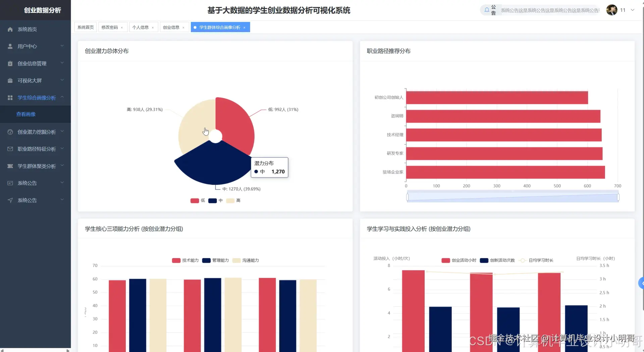Collapse the 学生综合画像分析 menu chevron
Screen dimensions: 644x352
(x=62, y=97)
